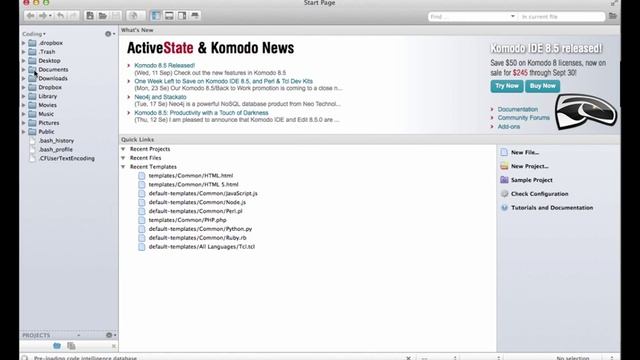The image size is (640, 360).
Task: Select the Public folder icon
Action: (33, 132)
